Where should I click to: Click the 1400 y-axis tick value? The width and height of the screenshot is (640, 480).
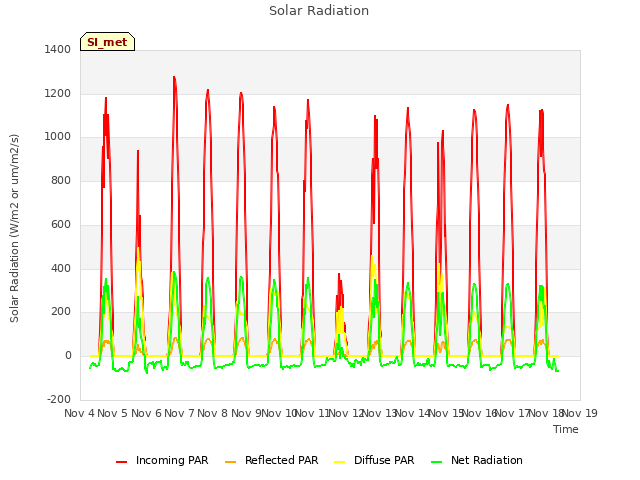tap(58, 49)
